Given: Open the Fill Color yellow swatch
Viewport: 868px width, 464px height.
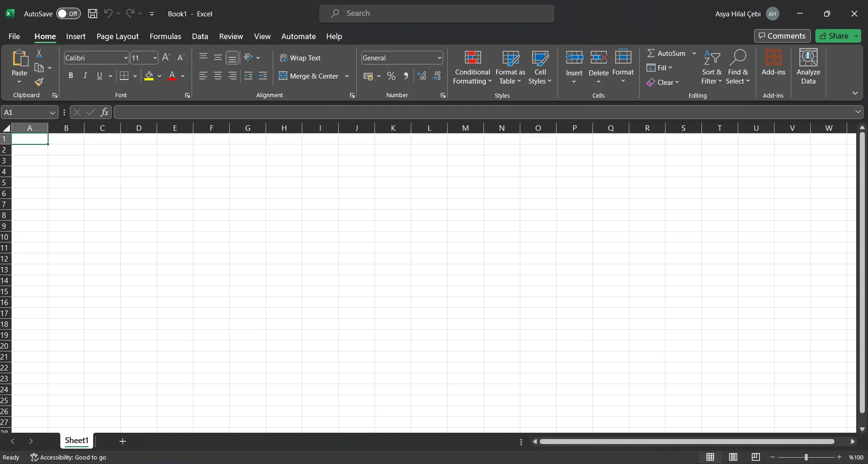Looking at the screenshot, I should click(149, 76).
